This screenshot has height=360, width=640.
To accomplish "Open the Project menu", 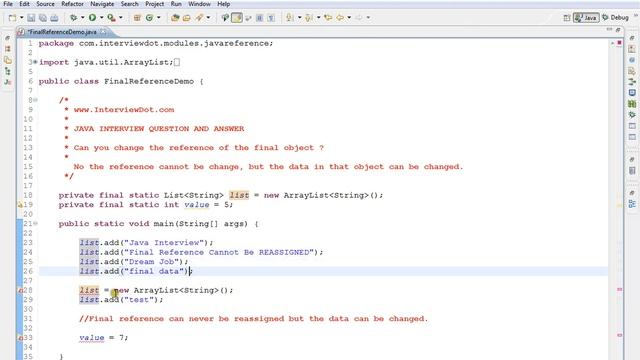I will coord(155,4).
